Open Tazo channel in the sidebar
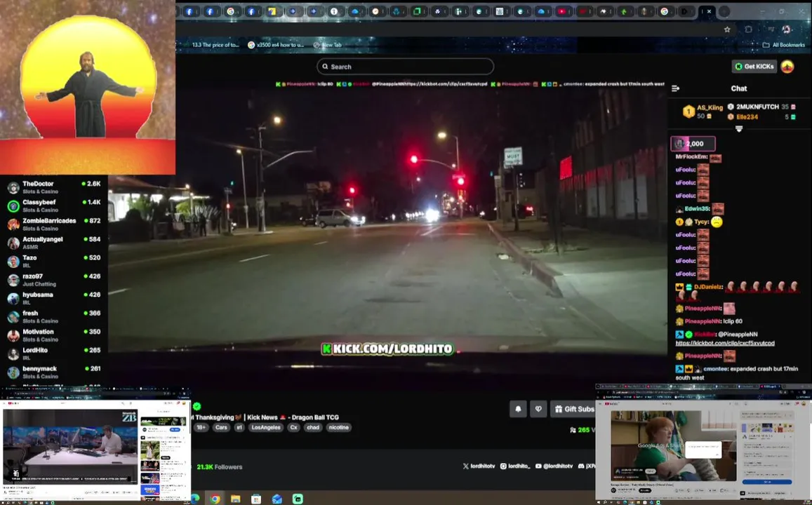This screenshot has width=812, height=505. pyautogui.click(x=54, y=262)
